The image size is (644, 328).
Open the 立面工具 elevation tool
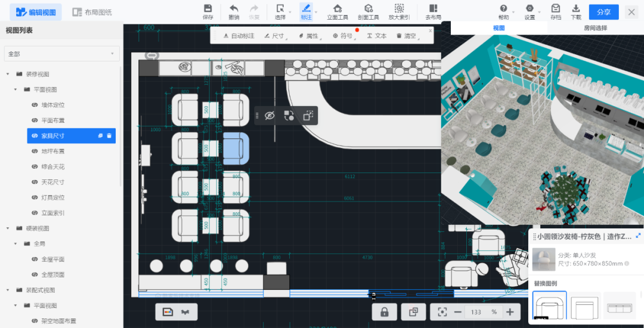[x=338, y=8]
